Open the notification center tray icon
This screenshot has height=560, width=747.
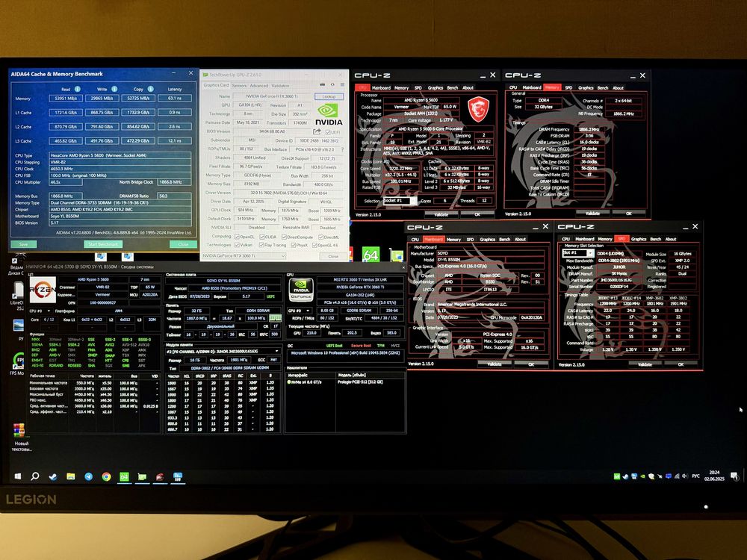734,476
